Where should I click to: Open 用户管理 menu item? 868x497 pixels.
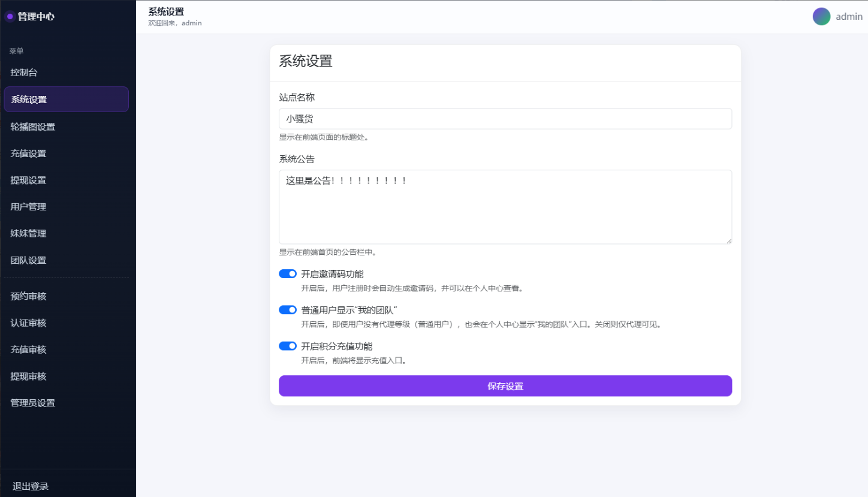coord(67,207)
